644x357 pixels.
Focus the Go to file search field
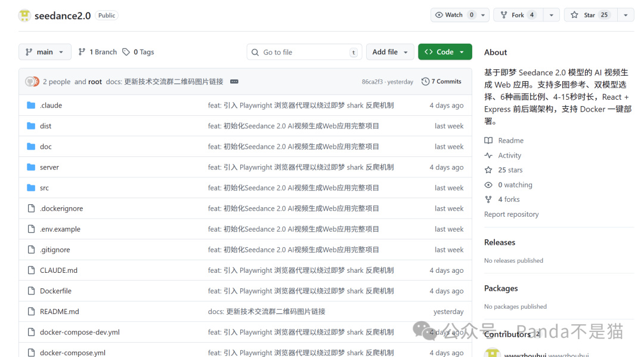[304, 52]
